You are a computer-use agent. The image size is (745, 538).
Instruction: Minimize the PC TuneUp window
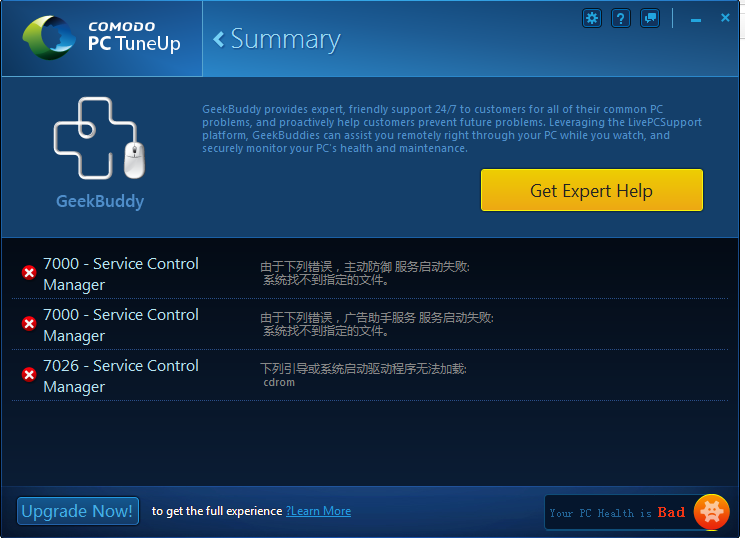[696, 19]
